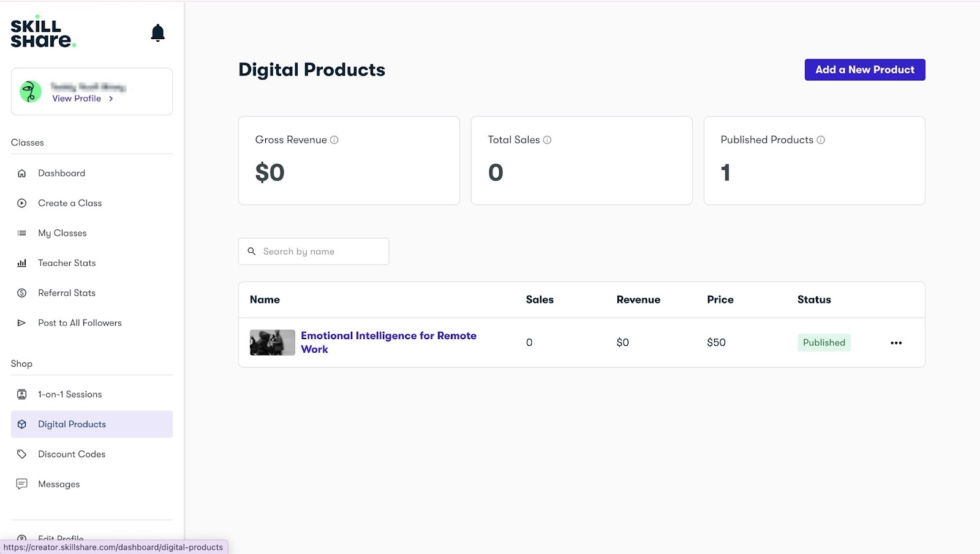This screenshot has height=554, width=980.
Task: Click the Referral Stats dollar icon
Action: click(22, 293)
